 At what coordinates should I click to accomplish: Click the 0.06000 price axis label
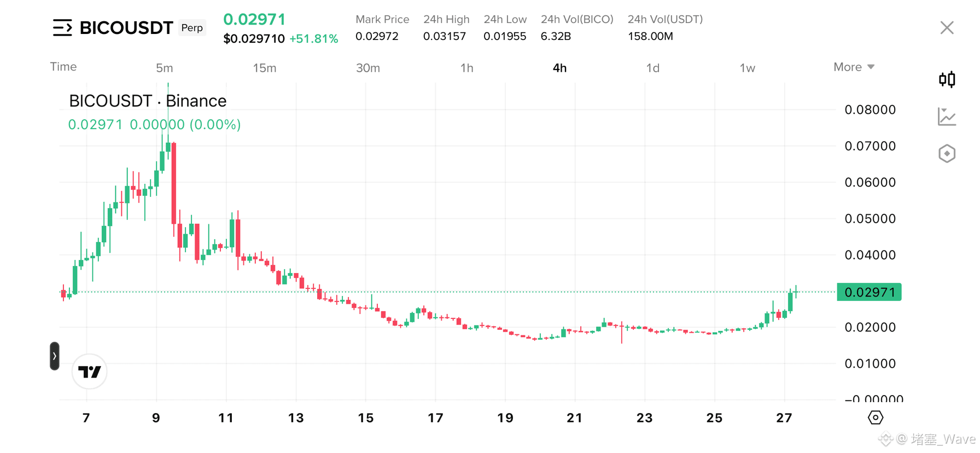(x=870, y=182)
